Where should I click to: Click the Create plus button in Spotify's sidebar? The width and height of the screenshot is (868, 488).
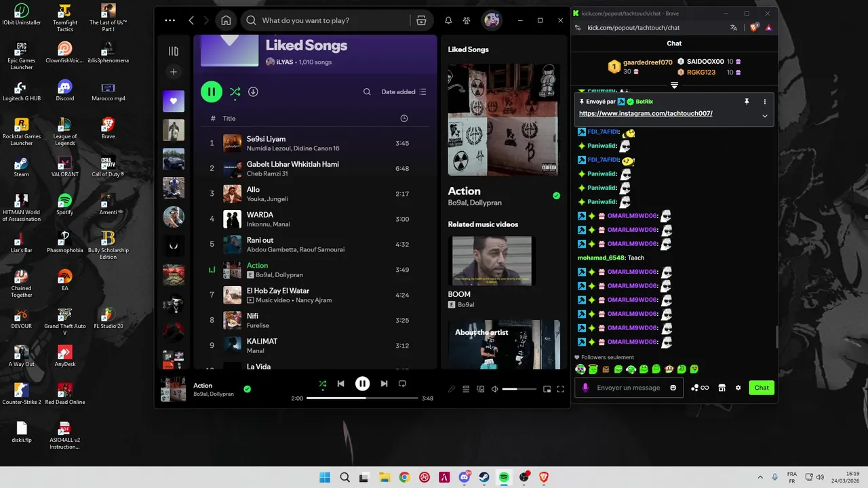[174, 72]
